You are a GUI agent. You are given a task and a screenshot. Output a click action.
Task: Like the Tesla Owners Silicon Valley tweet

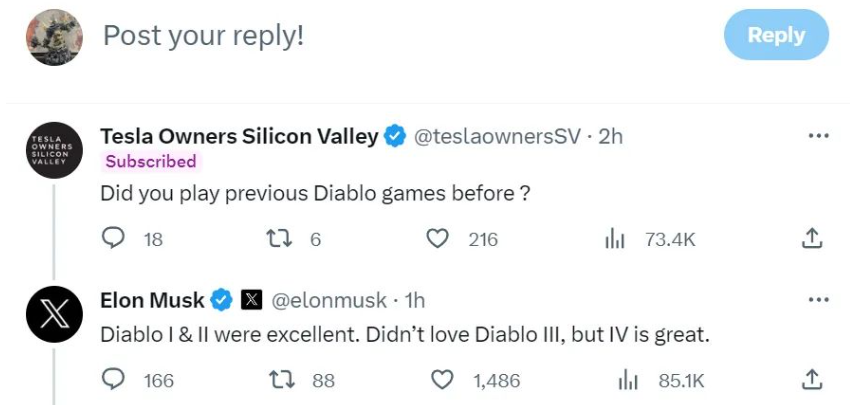coord(438,239)
